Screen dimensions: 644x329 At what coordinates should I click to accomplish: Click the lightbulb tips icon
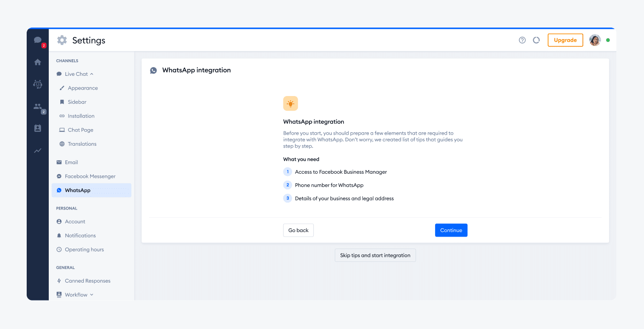(x=290, y=103)
